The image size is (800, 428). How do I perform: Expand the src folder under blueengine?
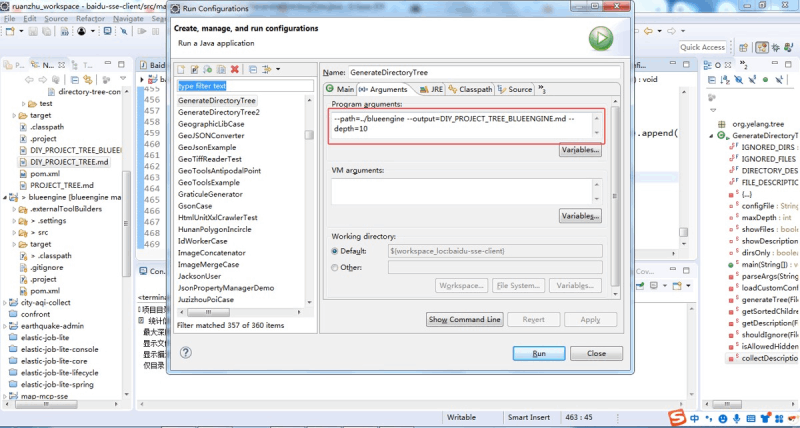coord(14,233)
